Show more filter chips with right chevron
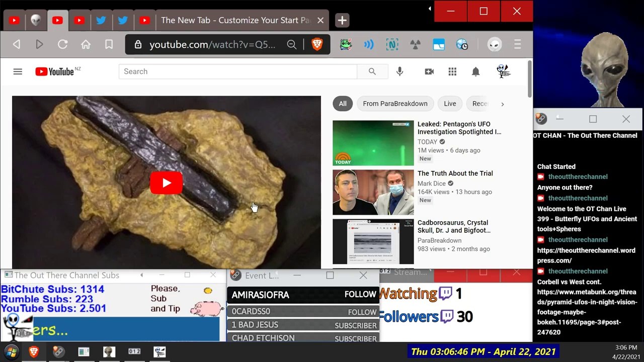This screenshot has width=644, height=362. (502, 104)
